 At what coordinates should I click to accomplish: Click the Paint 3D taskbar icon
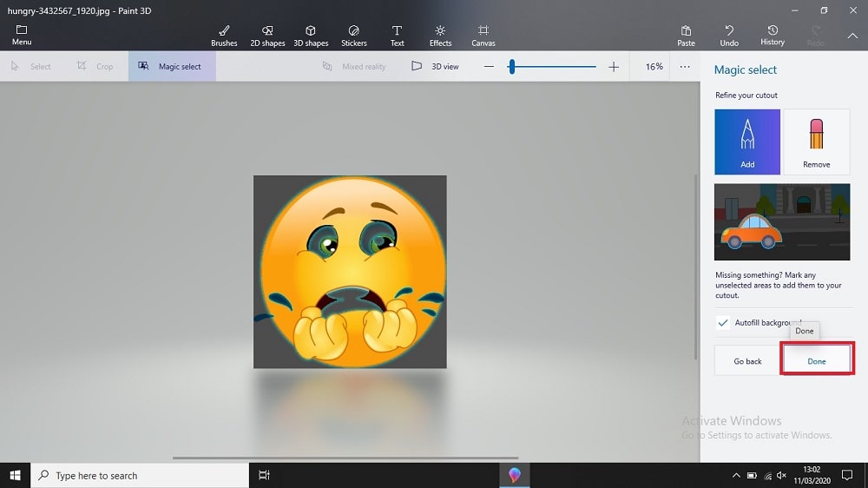pos(514,475)
